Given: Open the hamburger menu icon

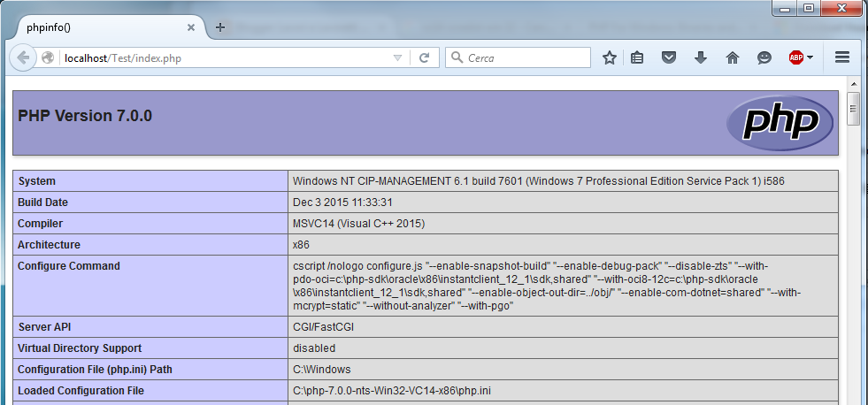Looking at the screenshot, I should 842,57.
